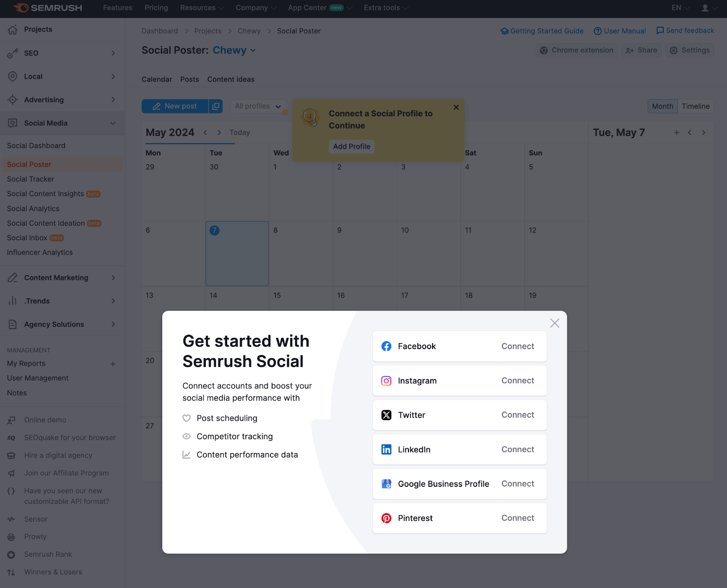Open Features in top navigation
This screenshot has height=588, width=727.
pyautogui.click(x=118, y=8)
